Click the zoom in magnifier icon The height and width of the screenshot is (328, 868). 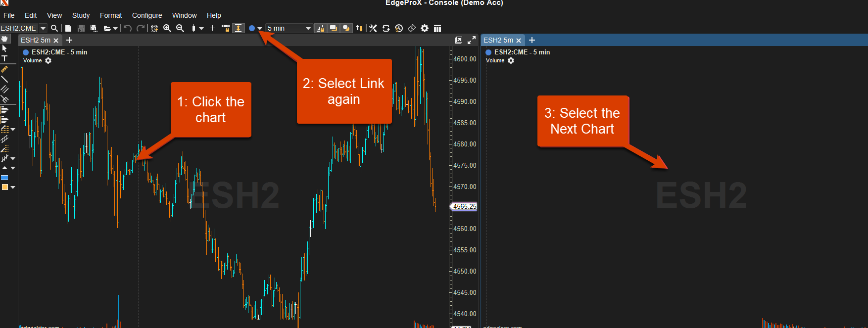click(x=167, y=28)
